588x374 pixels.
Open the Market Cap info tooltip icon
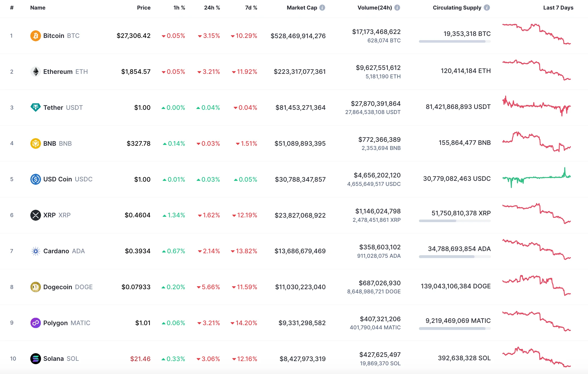click(x=322, y=8)
